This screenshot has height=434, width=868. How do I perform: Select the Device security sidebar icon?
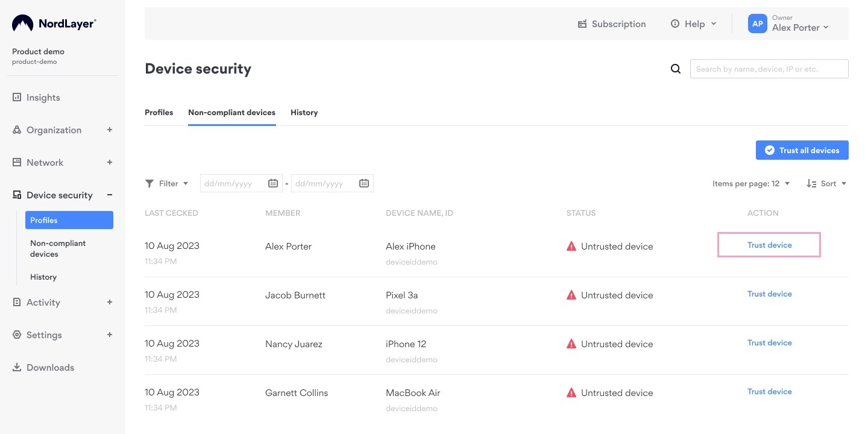click(16, 195)
